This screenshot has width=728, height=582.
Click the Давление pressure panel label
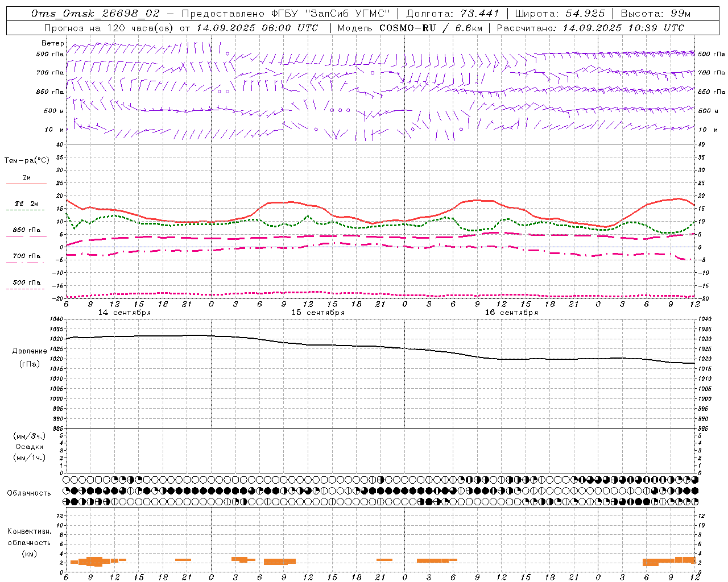pyautogui.click(x=30, y=351)
